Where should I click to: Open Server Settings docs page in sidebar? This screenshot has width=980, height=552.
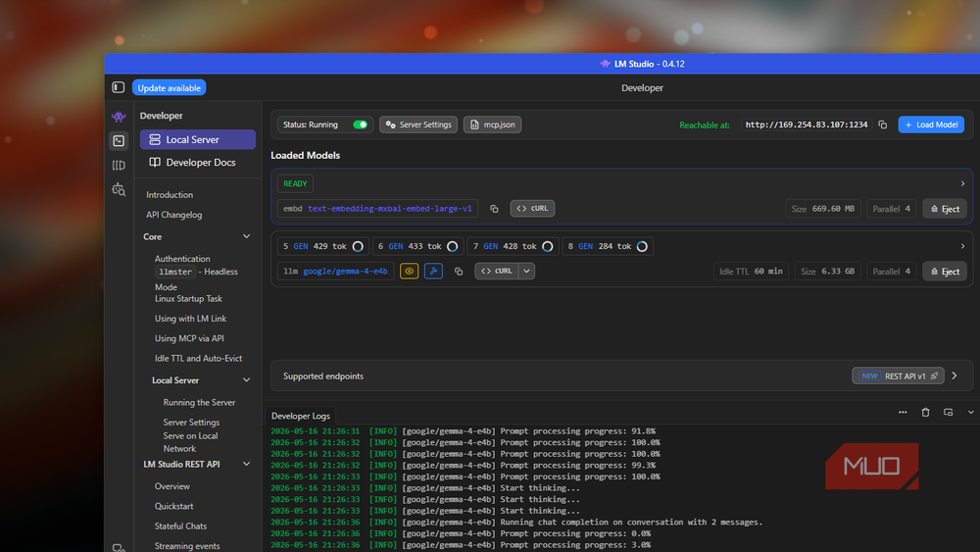(191, 423)
